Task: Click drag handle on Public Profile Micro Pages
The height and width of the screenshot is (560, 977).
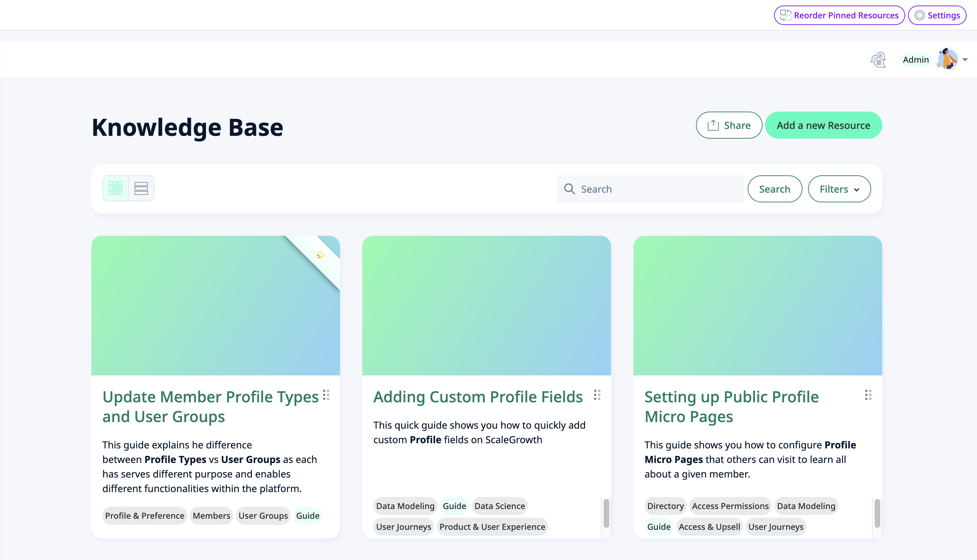Action: click(x=868, y=395)
